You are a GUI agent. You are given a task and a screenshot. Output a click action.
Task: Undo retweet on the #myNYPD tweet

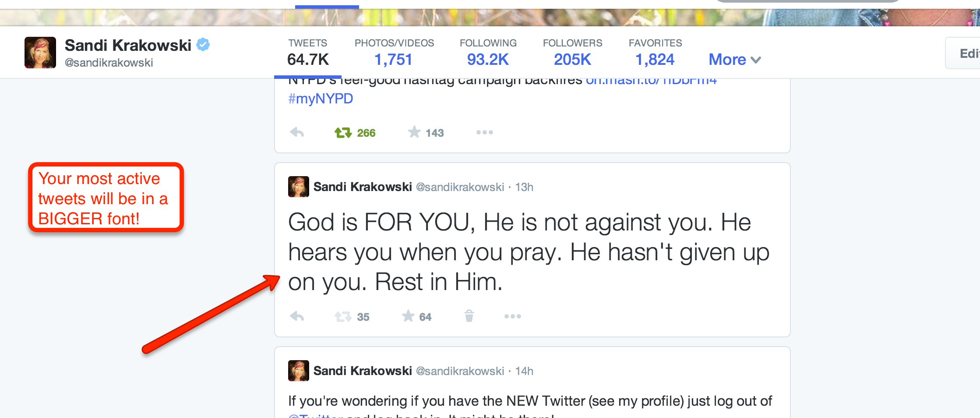(x=343, y=132)
